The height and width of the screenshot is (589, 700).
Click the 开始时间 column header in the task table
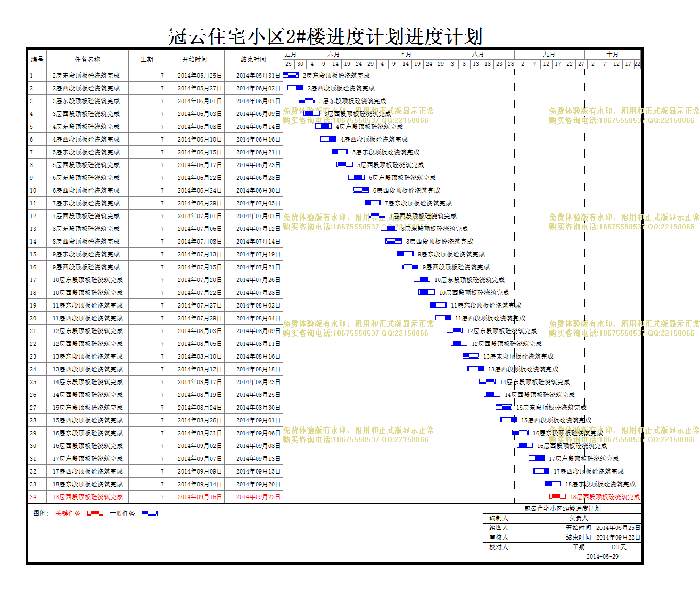point(195,60)
